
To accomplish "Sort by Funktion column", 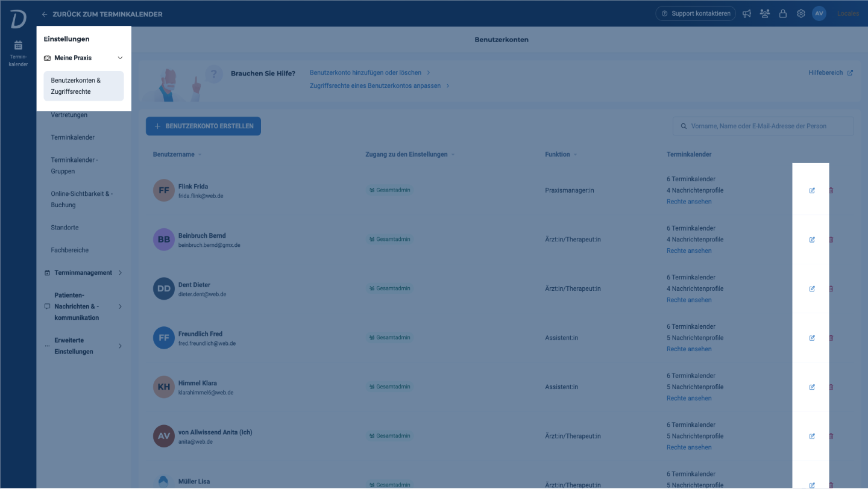I will (x=561, y=154).
